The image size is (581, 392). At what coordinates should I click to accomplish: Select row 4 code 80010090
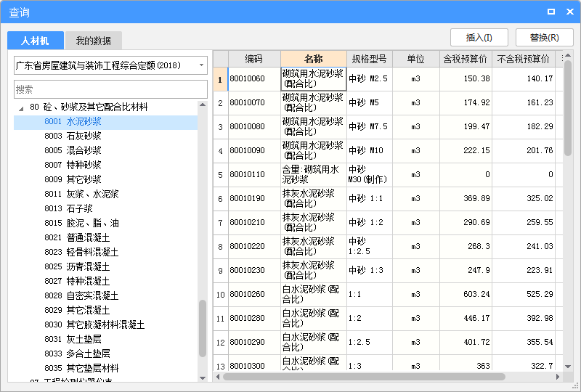coord(254,150)
